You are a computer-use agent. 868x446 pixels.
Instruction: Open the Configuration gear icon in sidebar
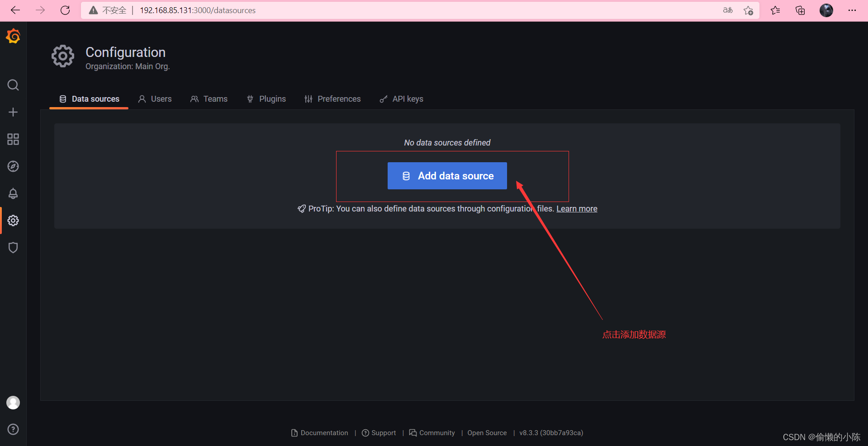pyautogui.click(x=13, y=221)
